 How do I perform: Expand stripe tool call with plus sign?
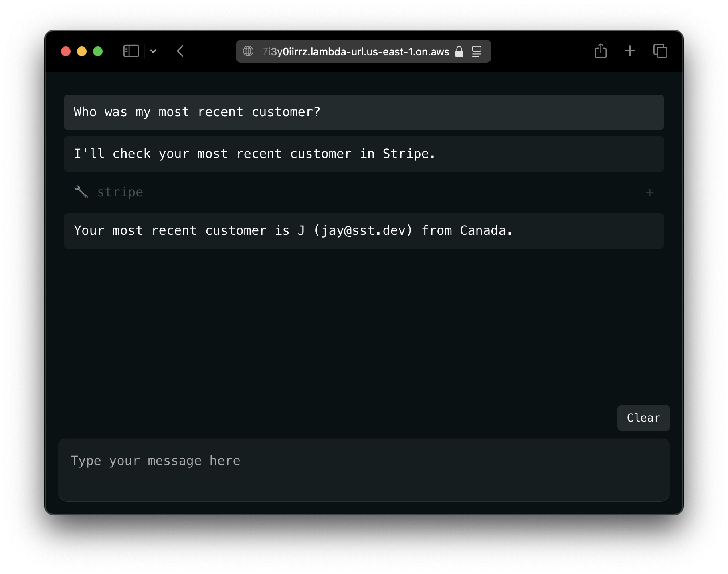649,193
